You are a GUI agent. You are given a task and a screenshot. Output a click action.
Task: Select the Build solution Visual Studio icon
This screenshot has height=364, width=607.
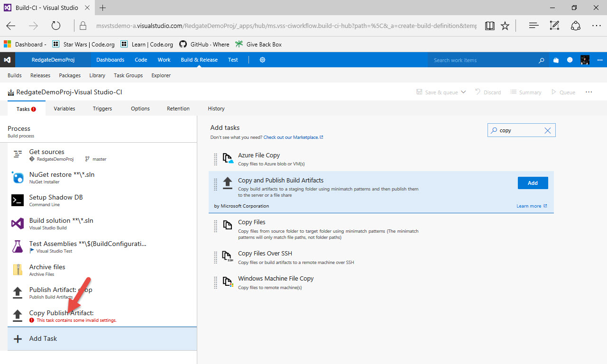pos(18,224)
